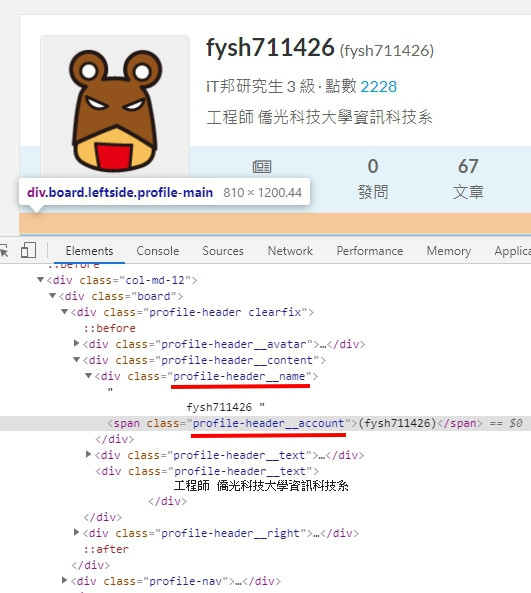Switch to the Sources tab

pyautogui.click(x=223, y=251)
